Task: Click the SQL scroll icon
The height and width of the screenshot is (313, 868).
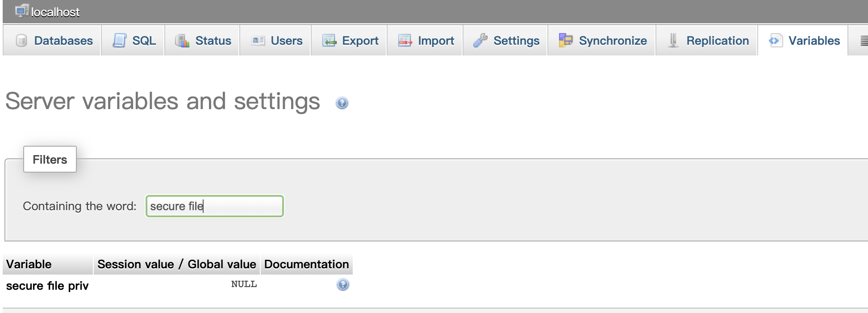Action: tap(119, 41)
